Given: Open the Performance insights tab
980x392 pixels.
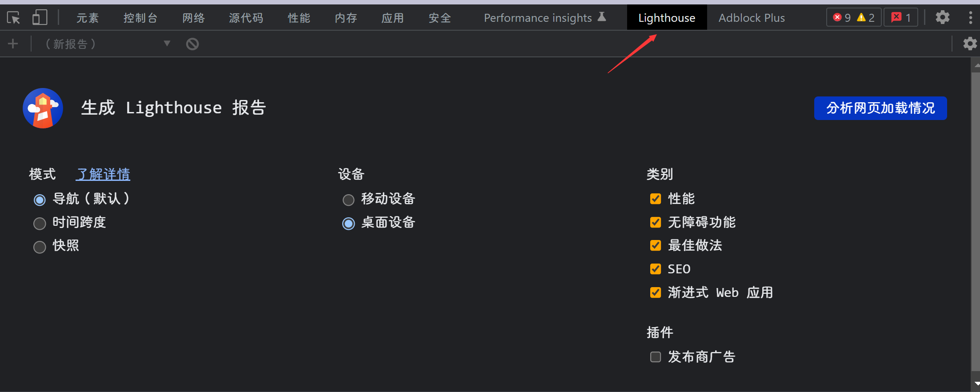Looking at the screenshot, I should (x=544, y=18).
